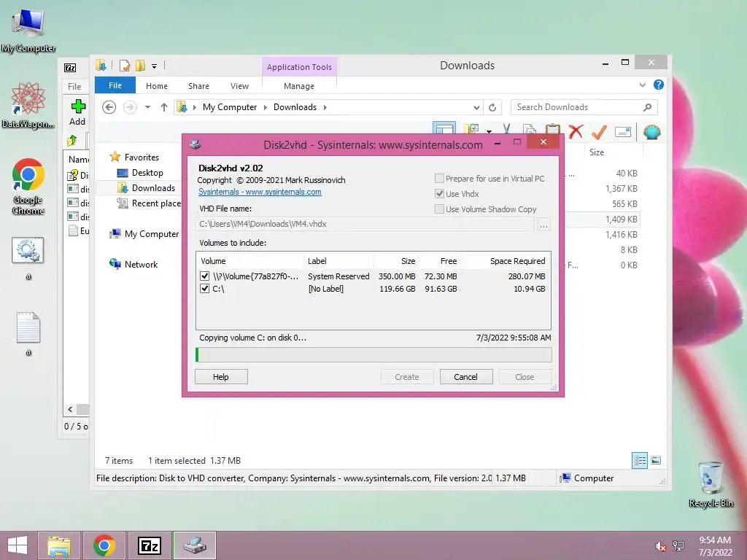Screen dimensions: 747x560
Task: Click the Windows Start button
Action: 18,545
